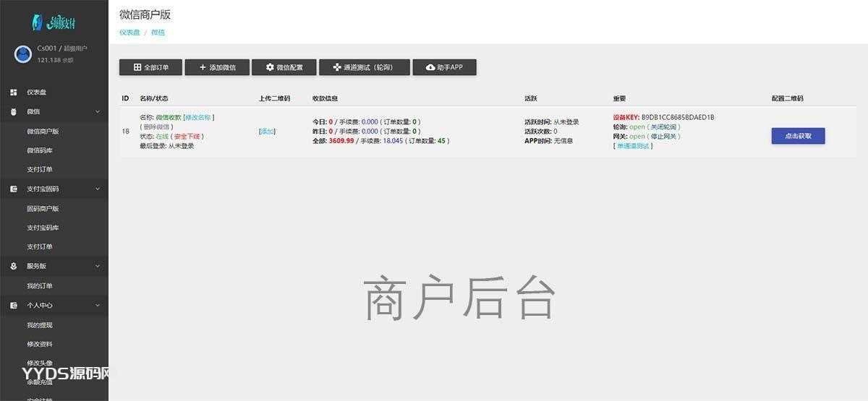This screenshot has height=401, width=868.
Task: Click the 停止网关 link
Action: 663,136
